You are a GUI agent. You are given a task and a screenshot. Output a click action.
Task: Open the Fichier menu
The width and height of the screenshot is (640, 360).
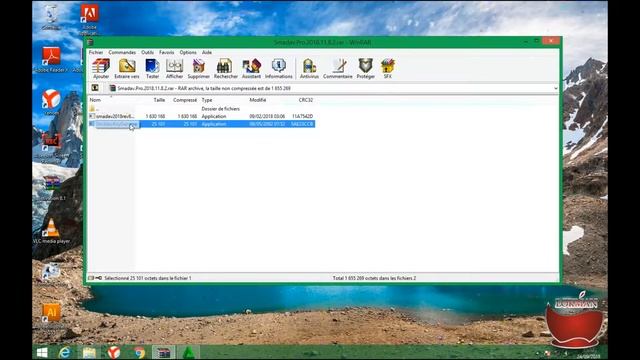click(x=96, y=52)
